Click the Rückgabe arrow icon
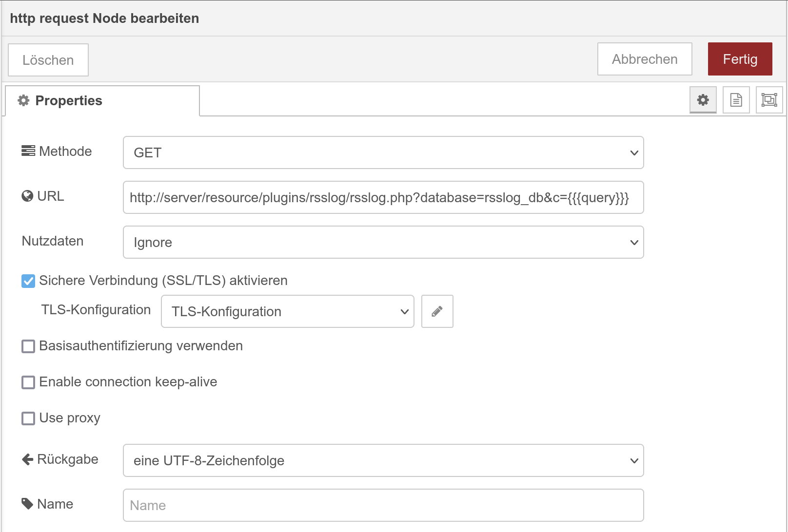The width and height of the screenshot is (788, 532). click(x=27, y=459)
